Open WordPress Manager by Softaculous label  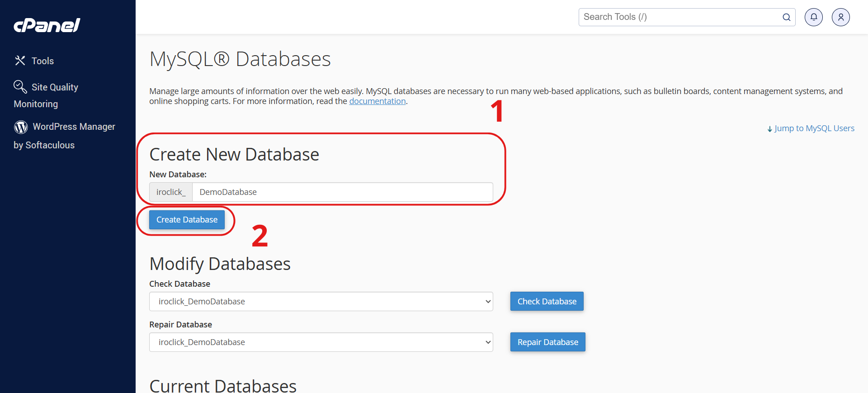pyautogui.click(x=74, y=127)
